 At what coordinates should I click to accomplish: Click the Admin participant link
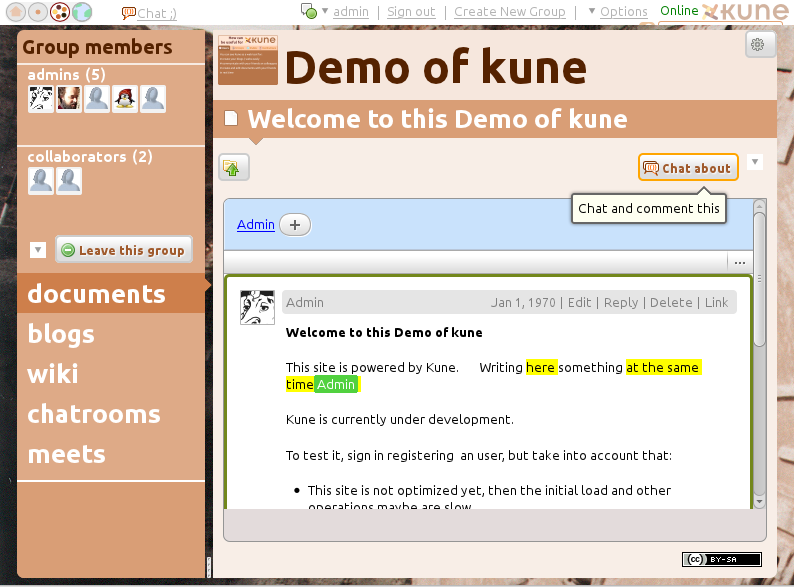256,224
